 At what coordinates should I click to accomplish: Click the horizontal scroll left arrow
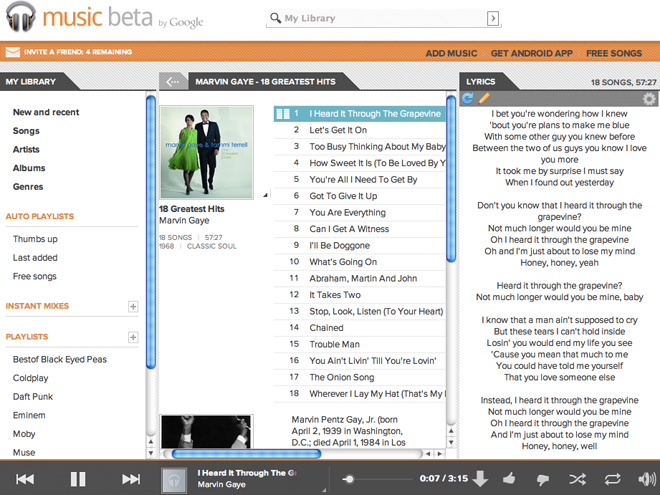pyautogui.click(x=428, y=454)
